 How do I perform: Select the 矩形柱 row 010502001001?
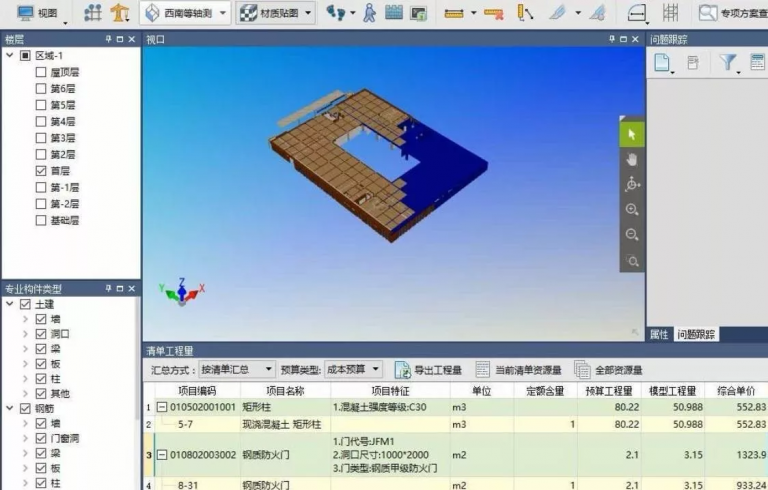(195, 407)
